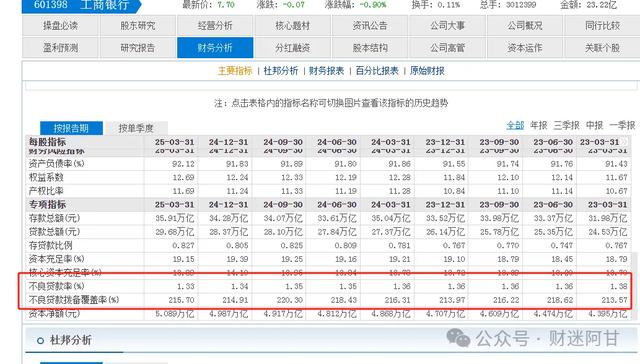Select the highlighted 财务分析 tab

tap(215, 48)
